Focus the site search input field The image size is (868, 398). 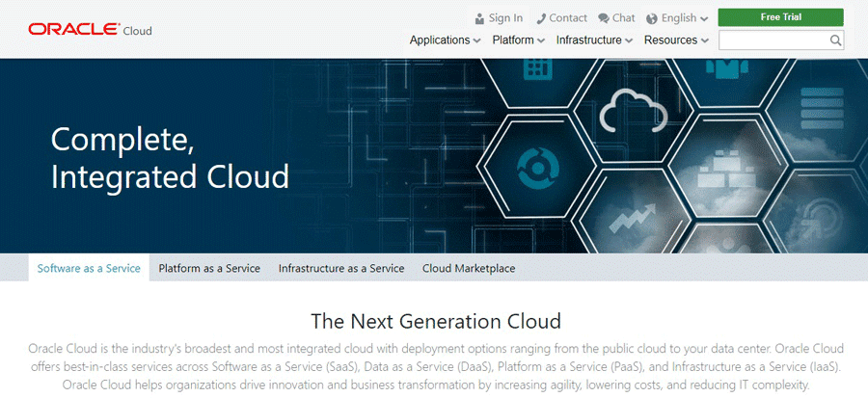pos(781,40)
